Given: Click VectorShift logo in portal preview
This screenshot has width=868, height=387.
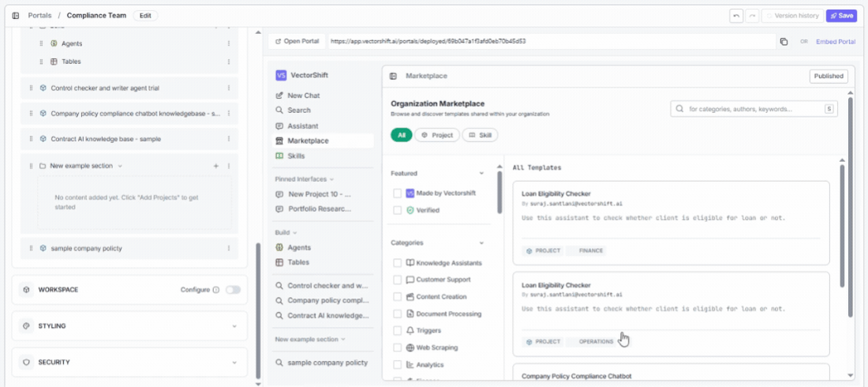Looking at the screenshot, I should click(x=281, y=75).
